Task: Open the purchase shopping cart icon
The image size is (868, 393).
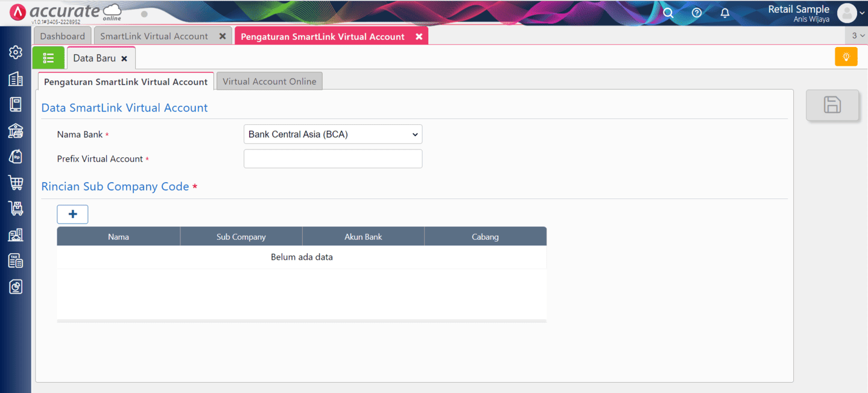Action: tap(16, 183)
